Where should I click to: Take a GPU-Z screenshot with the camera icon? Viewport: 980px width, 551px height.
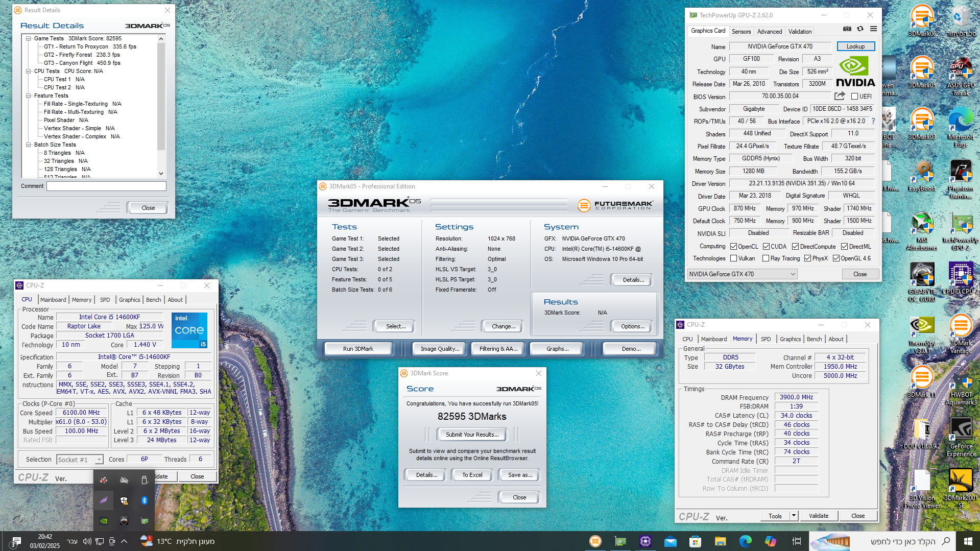pyautogui.click(x=847, y=29)
